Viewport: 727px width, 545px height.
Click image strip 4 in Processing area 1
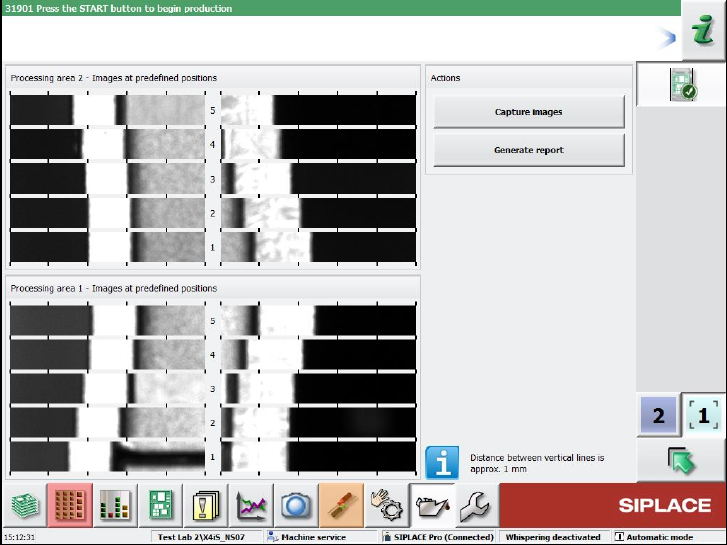pos(213,355)
